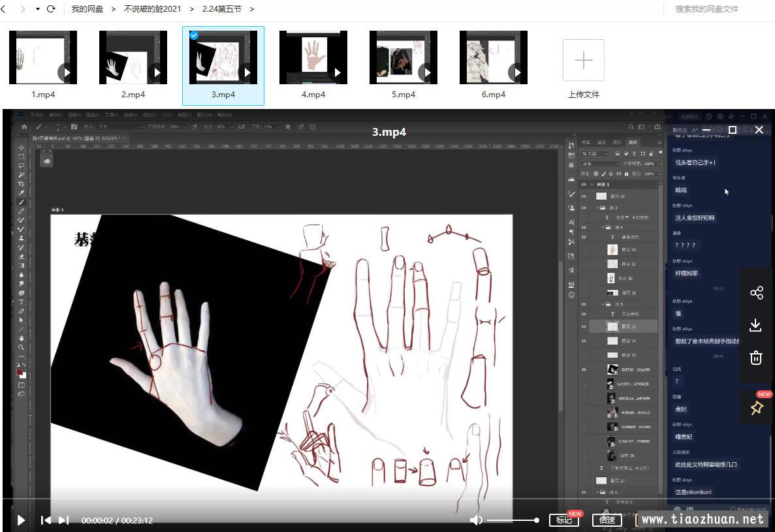
Task: Click the 标记 mark button
Action: tap(563, 520)
